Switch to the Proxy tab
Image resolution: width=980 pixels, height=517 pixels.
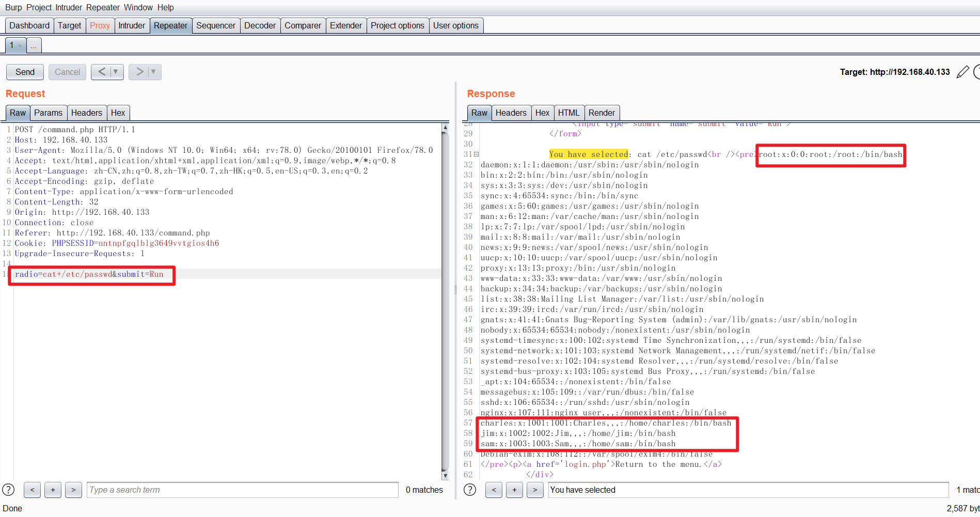coord(100,26)
